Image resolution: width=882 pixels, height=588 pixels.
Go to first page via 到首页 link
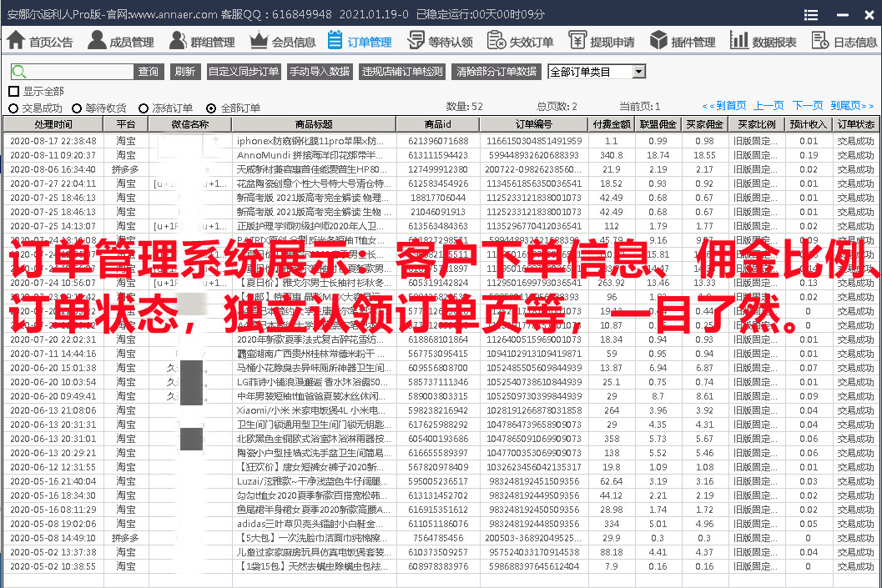(x=724, y=106)
